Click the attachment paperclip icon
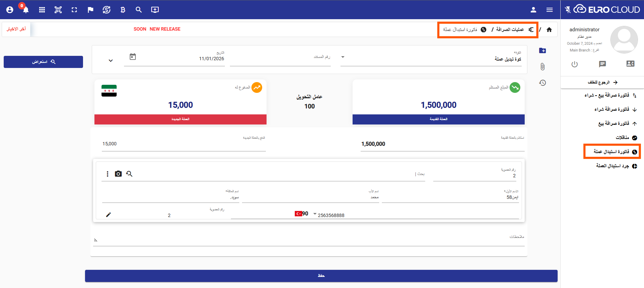The width and height of the screenshot is (644, 288). pos(542,67)
